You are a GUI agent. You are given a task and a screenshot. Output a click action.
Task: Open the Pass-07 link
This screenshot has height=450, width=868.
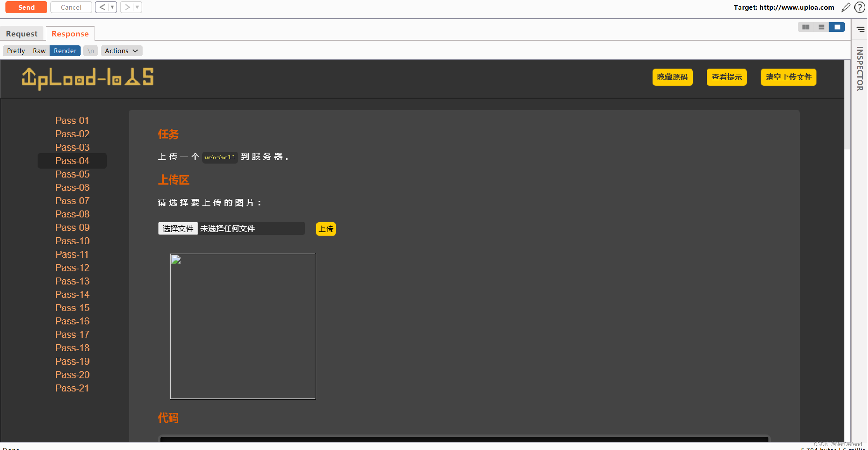click(x=72, y=201)
